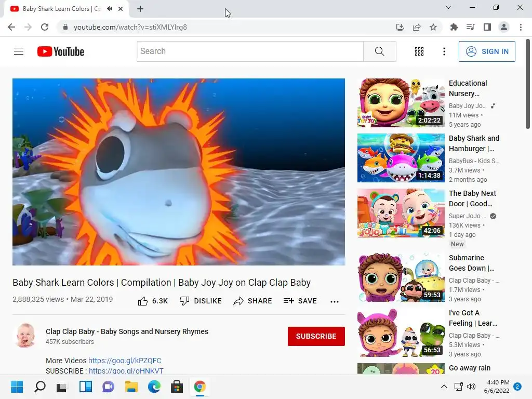Image resolution: width=532 pixels, height=399 pixels.
Task: Toggle the Chrome side panel
Action: coord(487,27)
